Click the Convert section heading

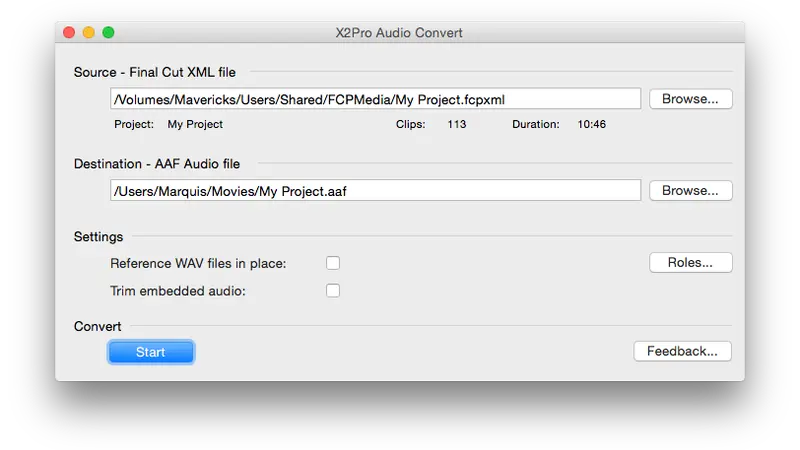coord(97,326)
